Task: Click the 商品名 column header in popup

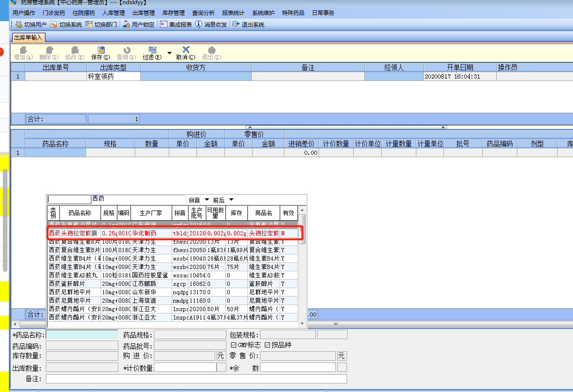Action: (264, 213)
